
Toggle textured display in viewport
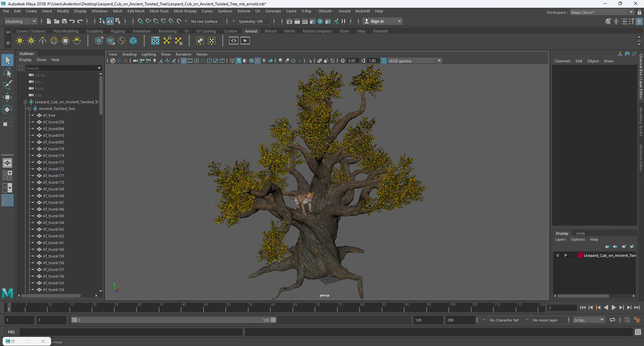point(258,61)
